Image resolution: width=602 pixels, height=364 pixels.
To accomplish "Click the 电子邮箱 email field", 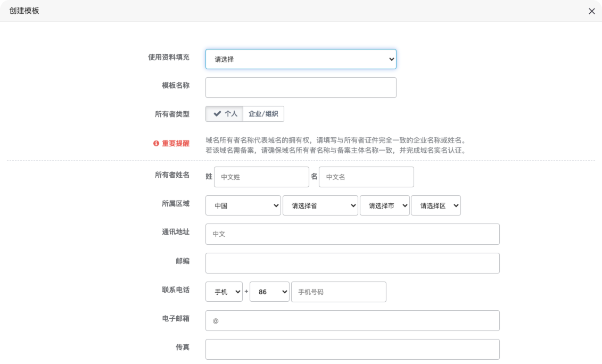I will click(x=352, y=320).
